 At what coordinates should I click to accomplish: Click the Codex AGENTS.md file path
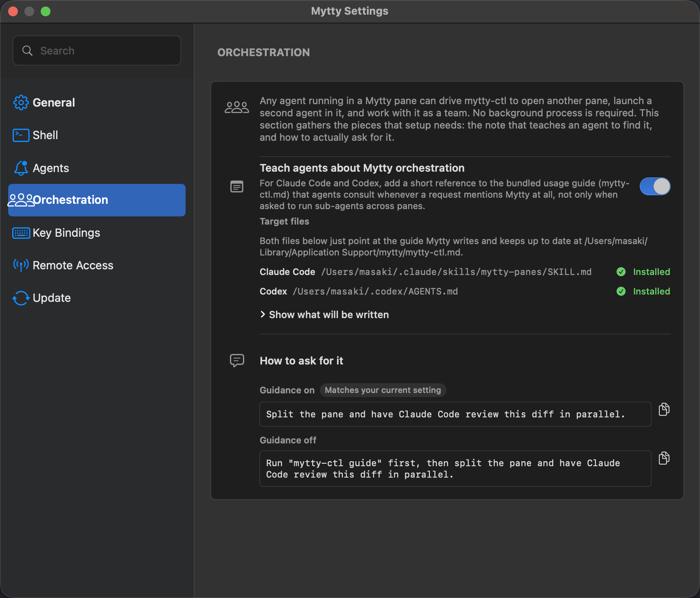coord(375,291)
